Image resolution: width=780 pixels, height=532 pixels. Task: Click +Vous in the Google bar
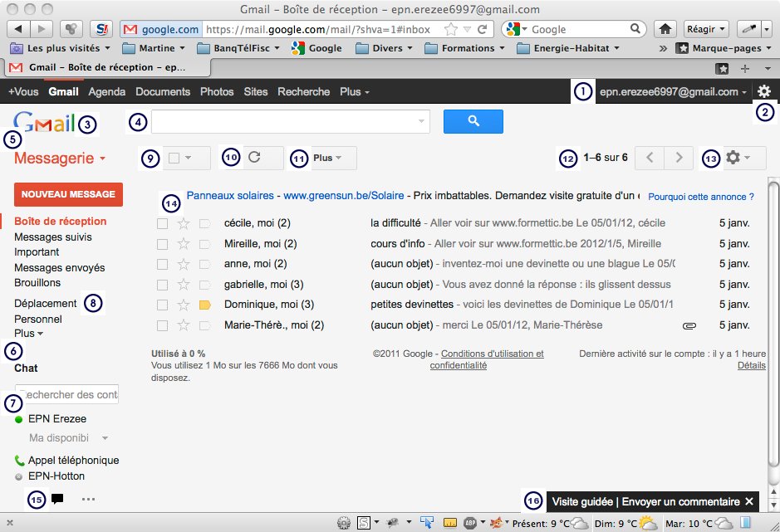[23, 91]
